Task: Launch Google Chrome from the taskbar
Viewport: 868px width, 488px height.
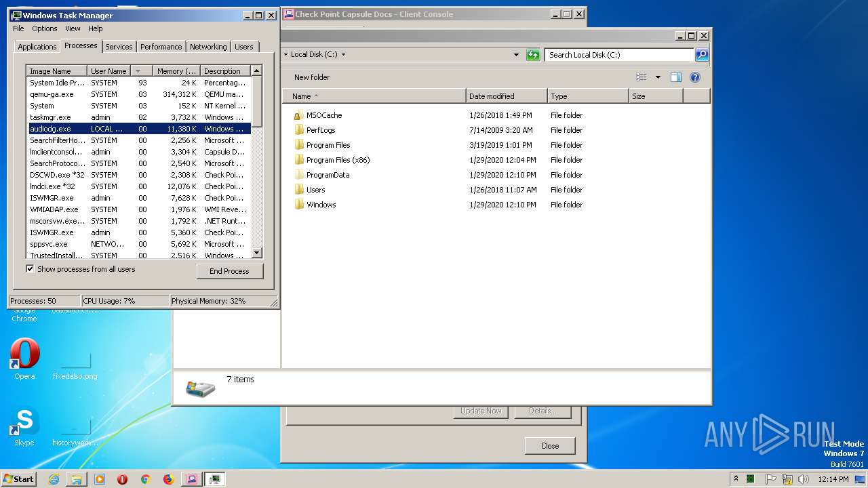Action: pos(145,479)
